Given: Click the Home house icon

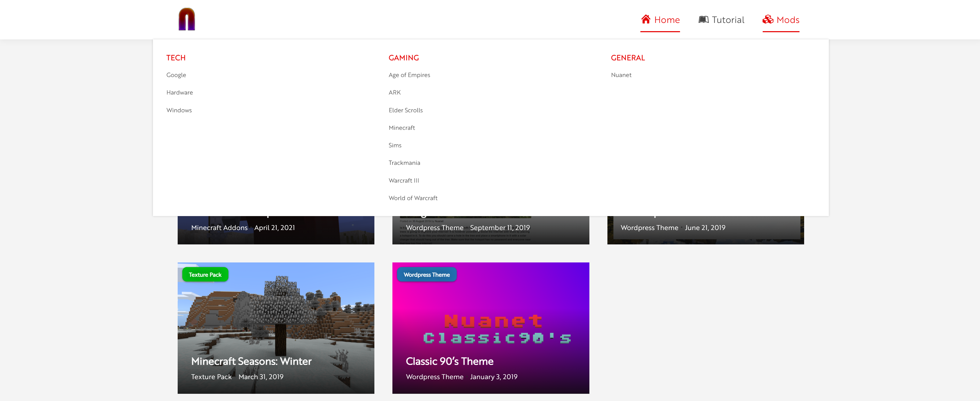Looking at the screenshot, I should coord(646,19).
